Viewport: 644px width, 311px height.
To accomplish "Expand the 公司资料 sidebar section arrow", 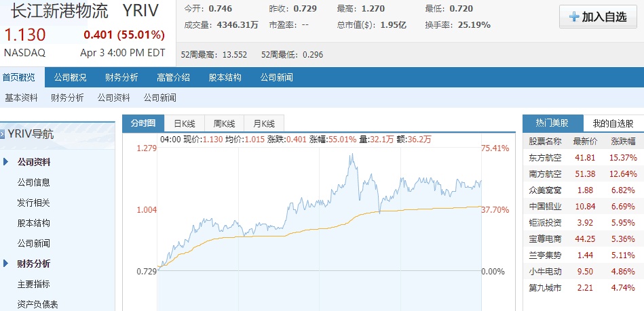I will (x=5, y=162).
